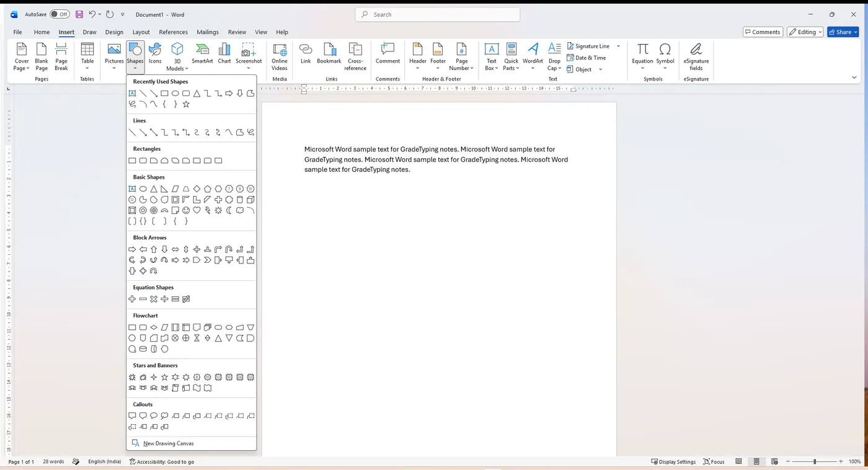Pick the cube shape in Basic Shapes
The height and width of the screenshot is (470, 868).
pyautogui.click(x=250, y=200)
